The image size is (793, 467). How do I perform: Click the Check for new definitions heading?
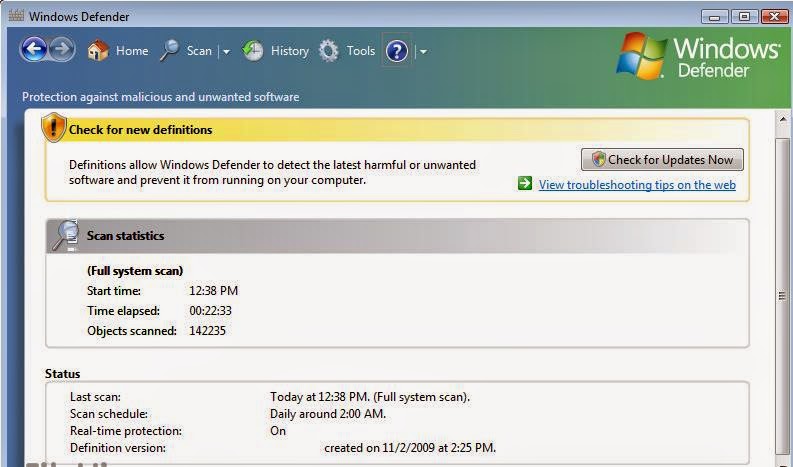(x=141, y=130)
